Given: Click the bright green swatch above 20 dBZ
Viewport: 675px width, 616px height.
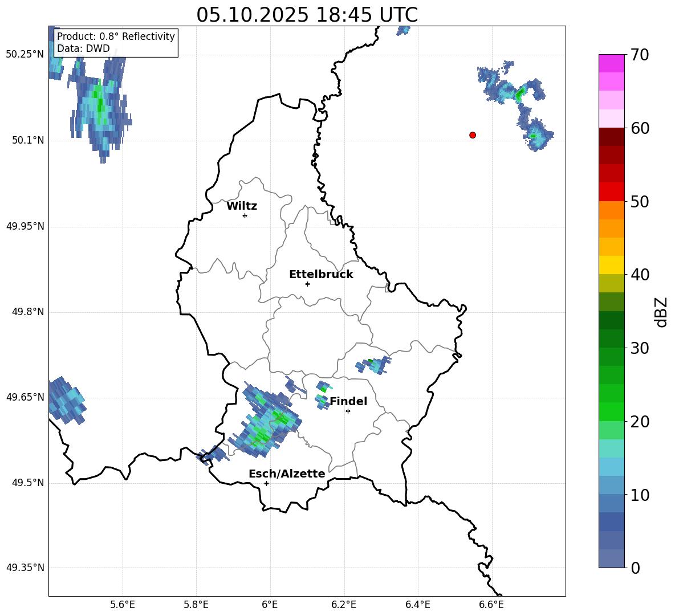Looking at the screenshot, I should (612, 411).
